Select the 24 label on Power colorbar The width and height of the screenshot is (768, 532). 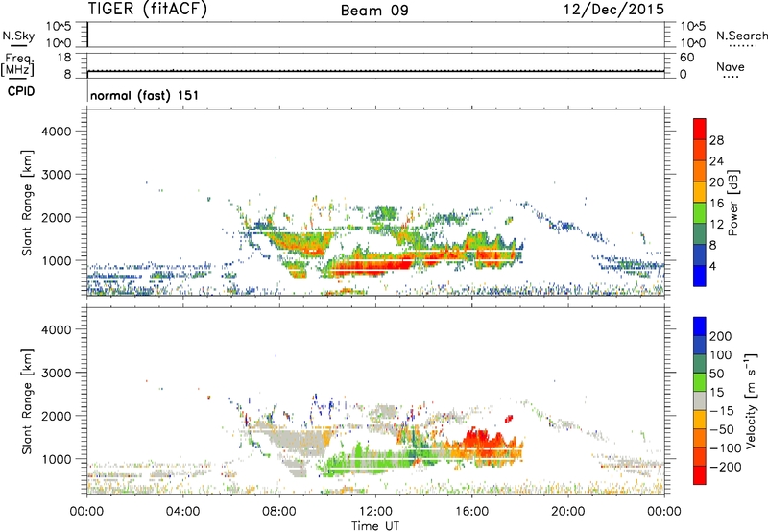(x=716, y=161)
